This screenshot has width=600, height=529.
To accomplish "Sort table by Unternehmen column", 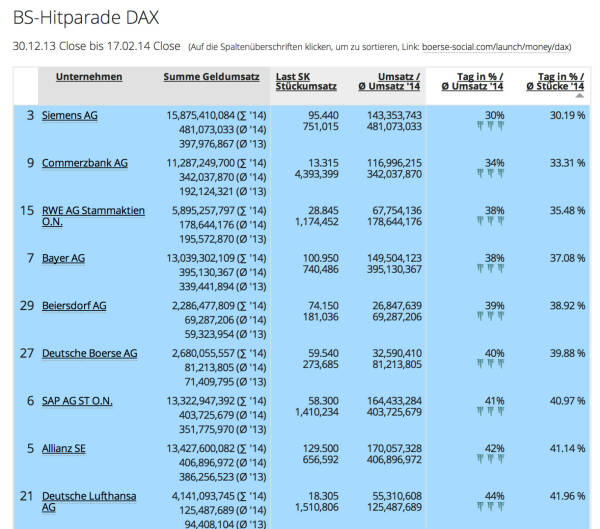I will (89, 76).
